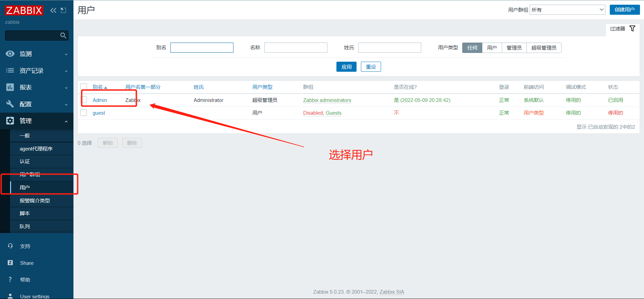
Task: Expand the 资产记录 menu section
Action: click(x=66, y=71)
